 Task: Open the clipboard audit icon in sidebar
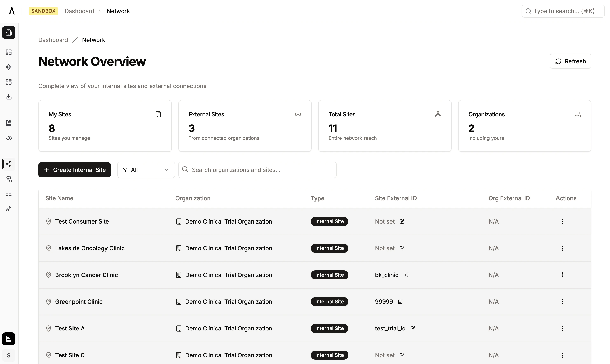(8, 123)
